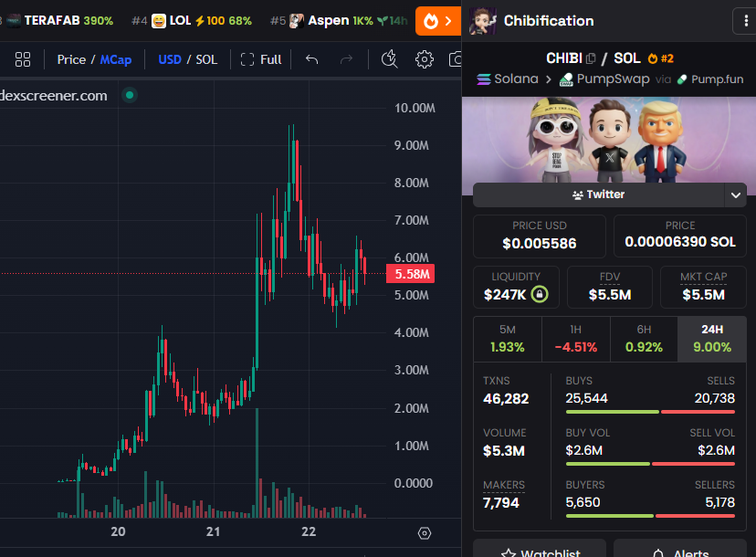Click the Pump.fun link
This screenshot has height=557, width=756.
pyautogui.click(x=710, y=79)
